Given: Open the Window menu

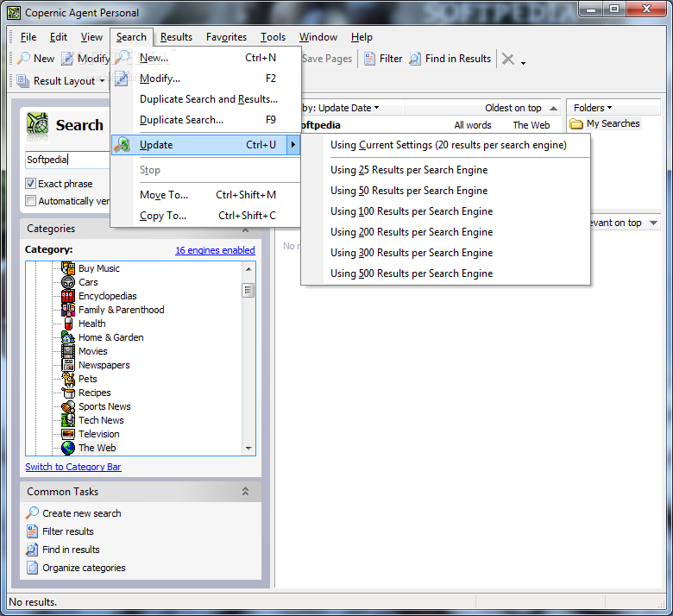Looking at the screenshot, I should pyautogui.click(x=318, y=37).
